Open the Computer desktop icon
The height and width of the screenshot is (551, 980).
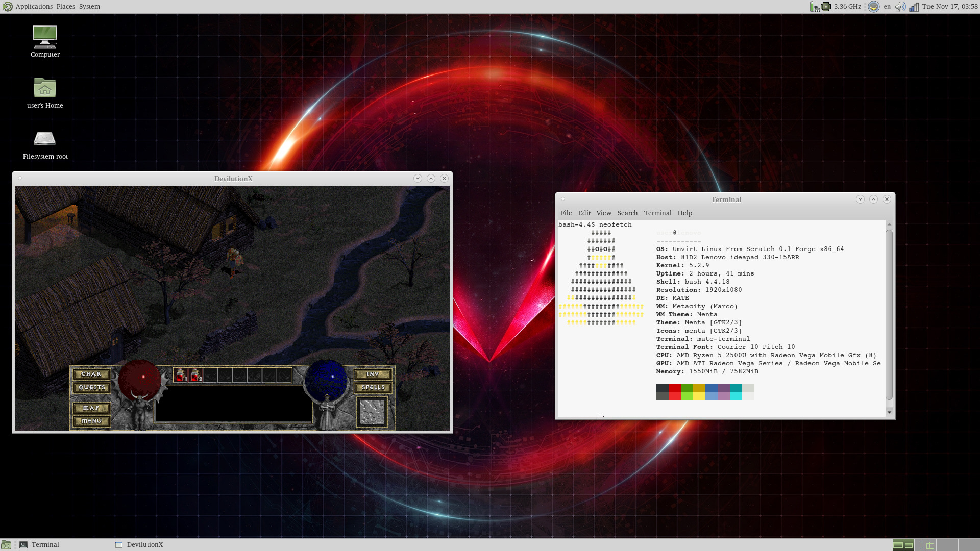point(45,37)
